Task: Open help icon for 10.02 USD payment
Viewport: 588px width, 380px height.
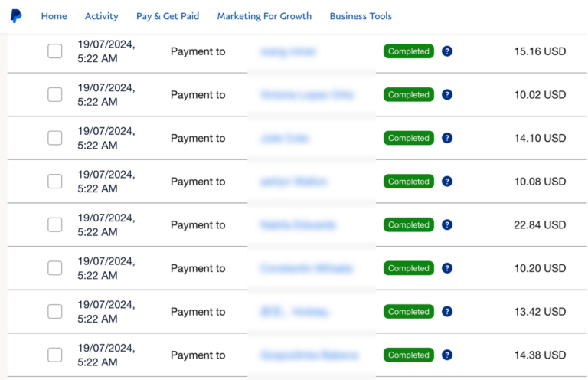Action: point(447,94)
